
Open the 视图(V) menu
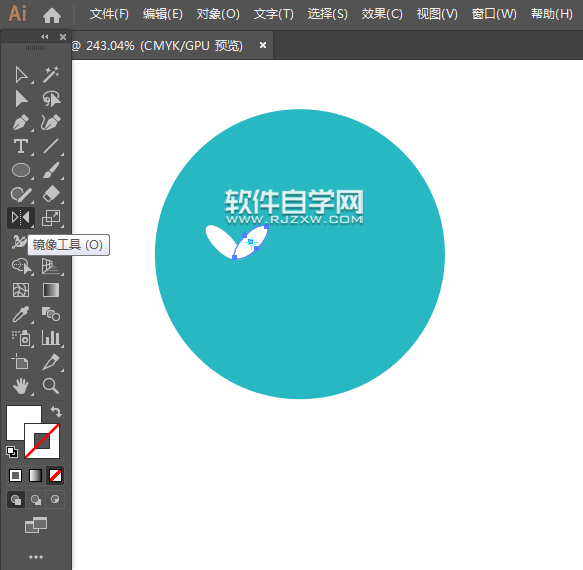(x=437, y=14)
